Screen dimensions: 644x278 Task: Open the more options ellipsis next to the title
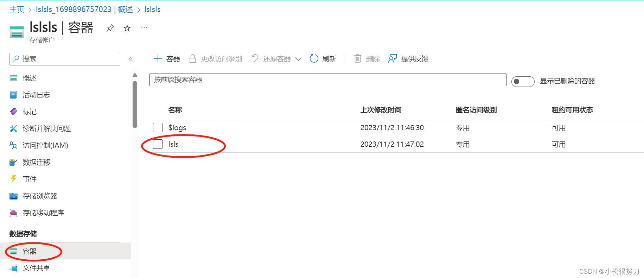144,28
